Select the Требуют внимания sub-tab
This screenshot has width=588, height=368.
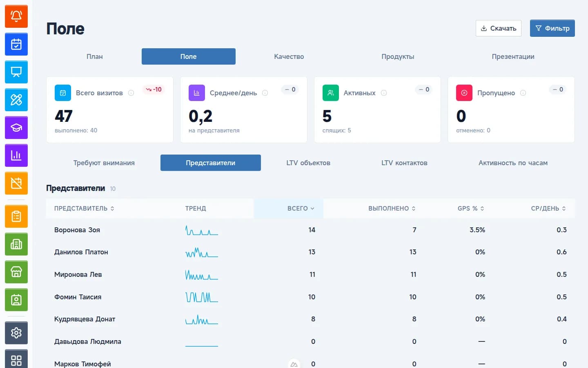(x=104, y=163)
